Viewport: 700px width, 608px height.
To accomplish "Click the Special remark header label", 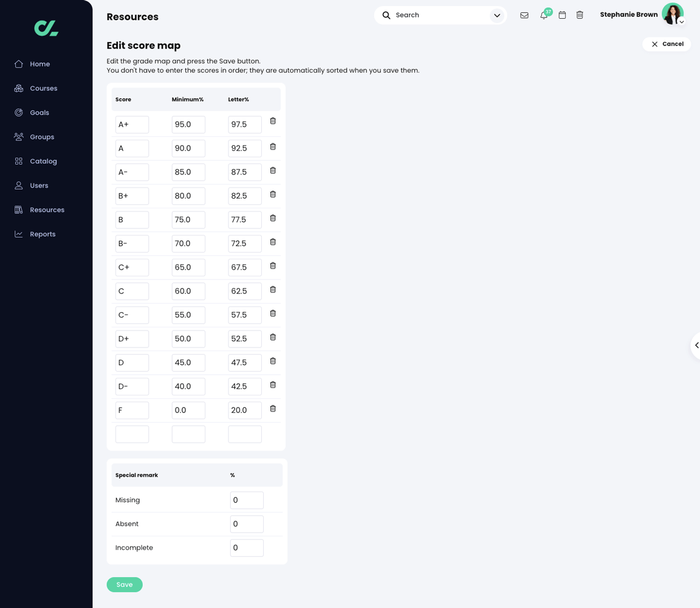I will coord(137,476).
